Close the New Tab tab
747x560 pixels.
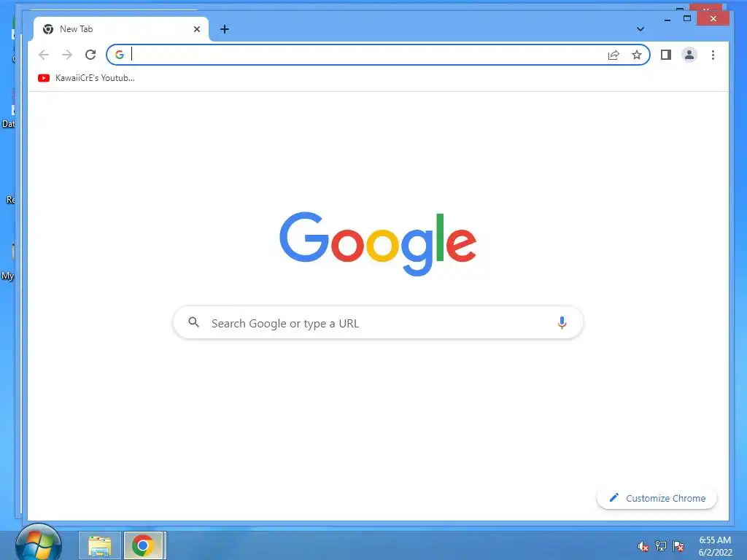click(x=197, y=29)
